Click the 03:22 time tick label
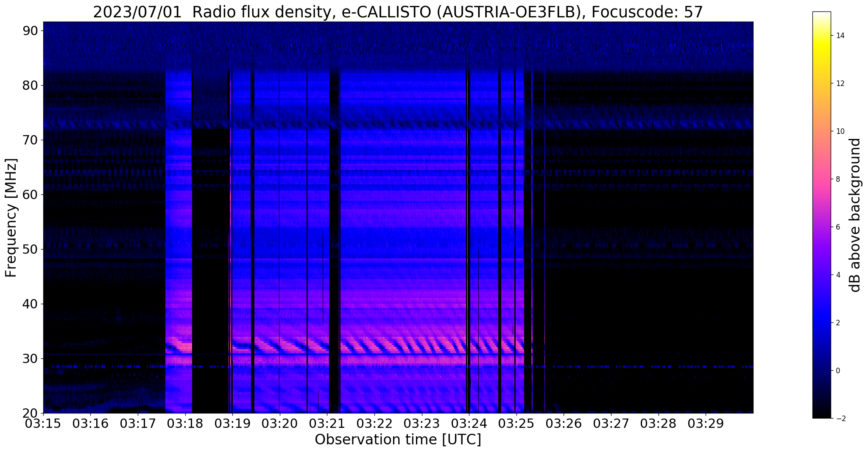This screenshot has width=868, height=452. click(x=374, y=423)
